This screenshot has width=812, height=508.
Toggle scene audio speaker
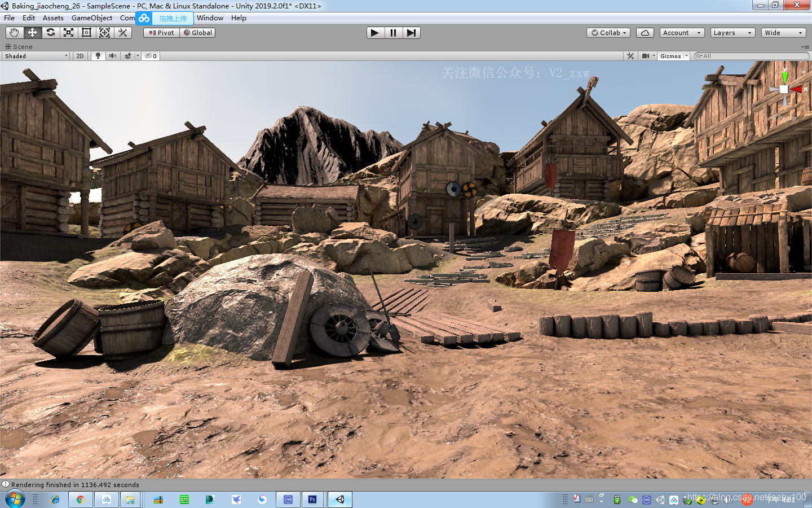[113, 56]
